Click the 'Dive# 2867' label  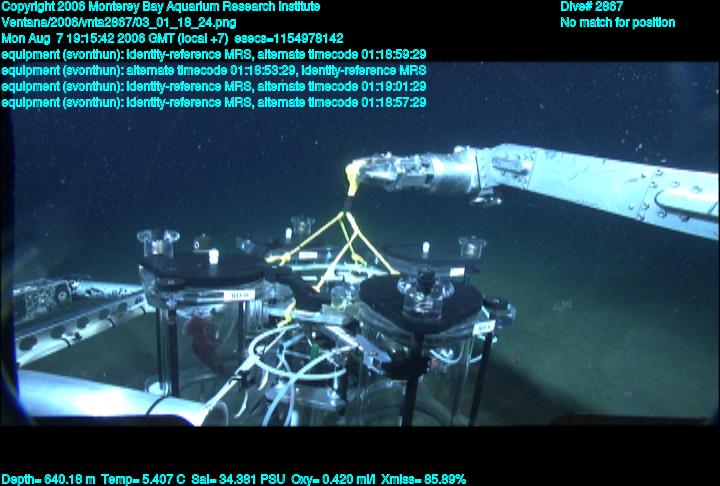591,7
